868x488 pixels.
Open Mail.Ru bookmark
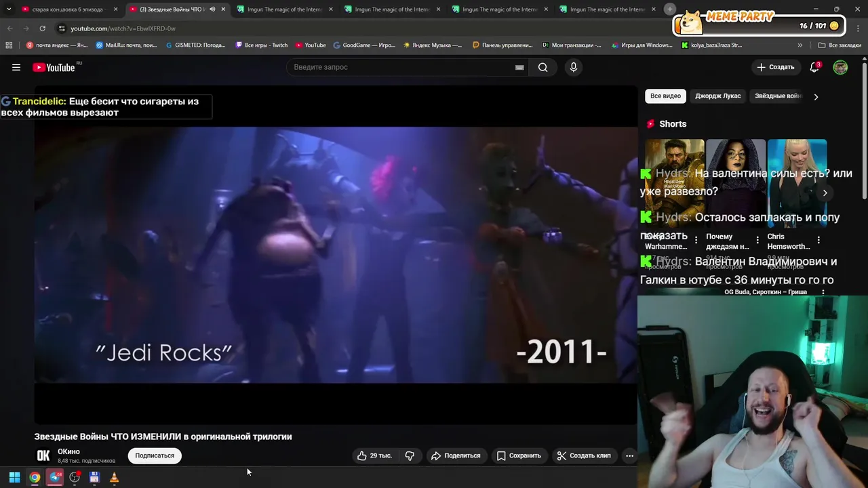pos(126,45)
